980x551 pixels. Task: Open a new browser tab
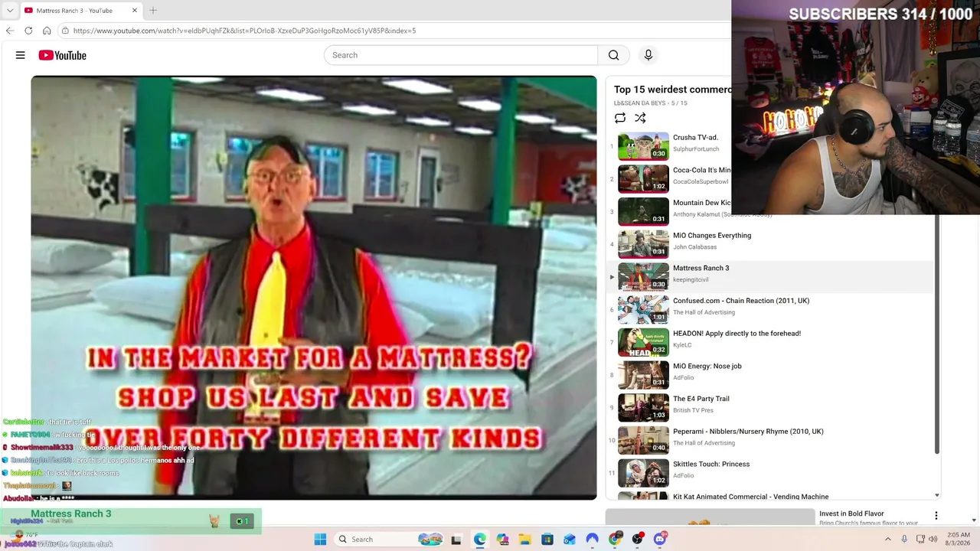pos(153,11)
